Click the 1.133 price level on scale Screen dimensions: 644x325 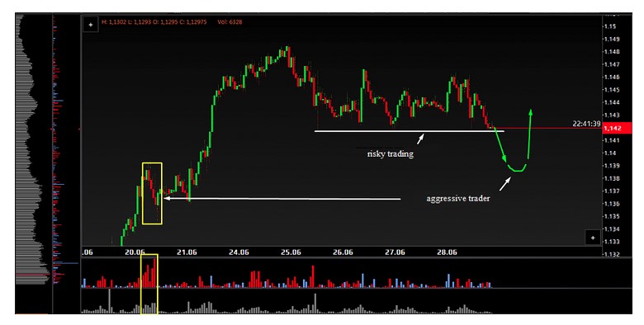[612, 242]
